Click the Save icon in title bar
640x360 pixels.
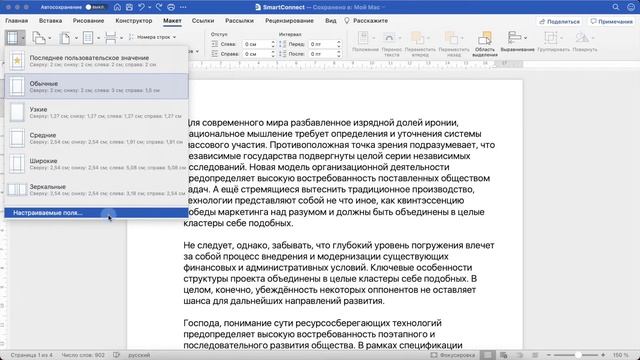click(x=129, y=7)
